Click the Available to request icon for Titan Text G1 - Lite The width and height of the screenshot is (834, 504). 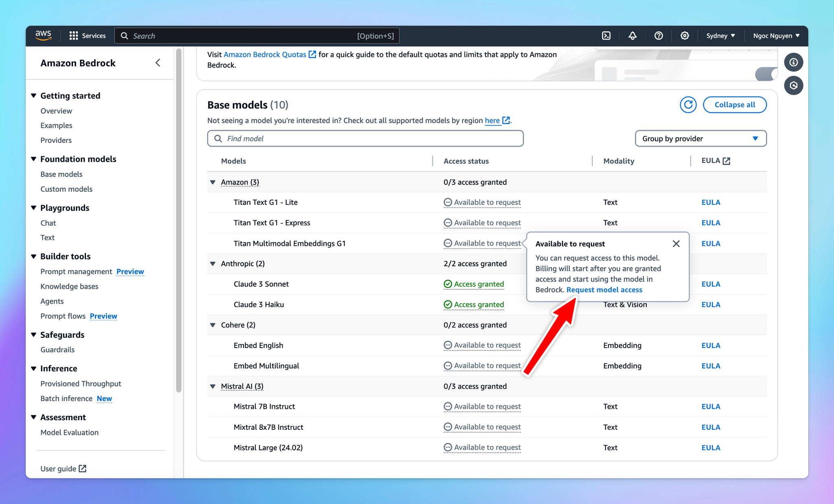pyautogui.click(x=448, y=202)
